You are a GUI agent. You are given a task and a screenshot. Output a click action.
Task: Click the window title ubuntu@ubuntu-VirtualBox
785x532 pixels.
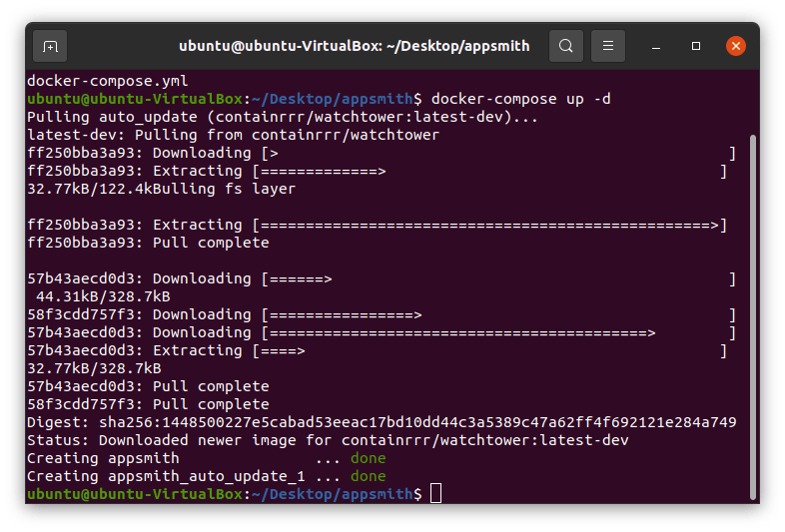point(354,46)
